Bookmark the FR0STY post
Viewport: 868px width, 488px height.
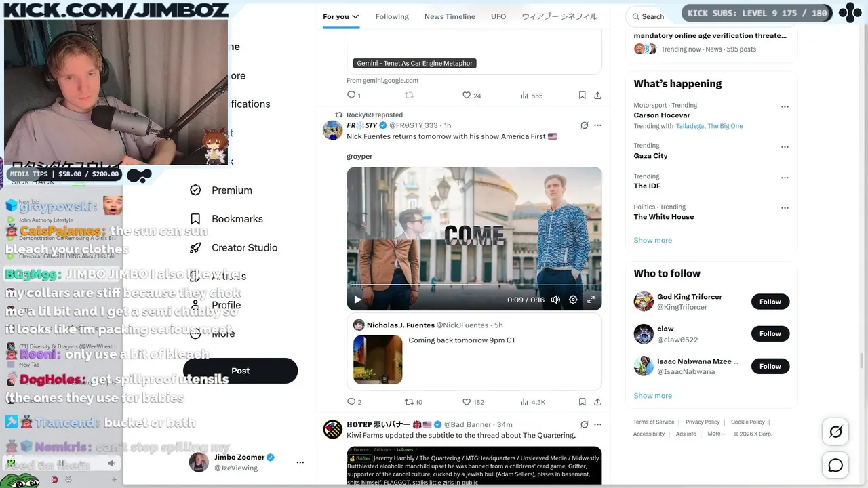pos(582,402)
